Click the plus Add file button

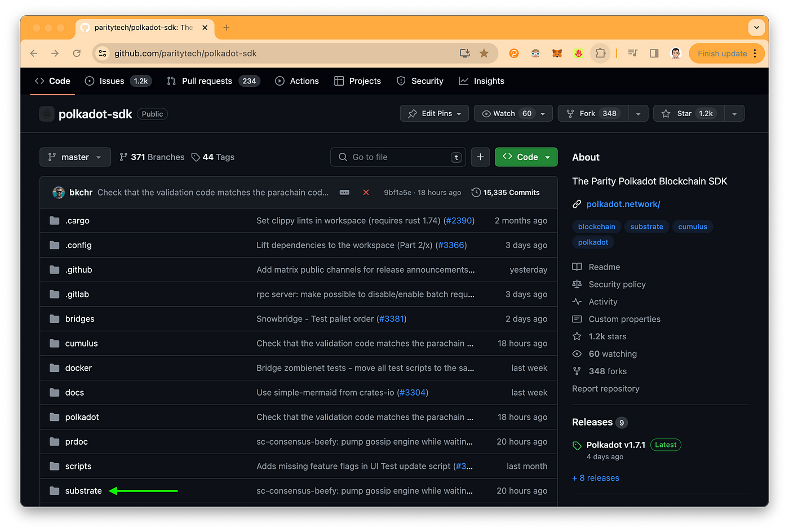point(480,157)
